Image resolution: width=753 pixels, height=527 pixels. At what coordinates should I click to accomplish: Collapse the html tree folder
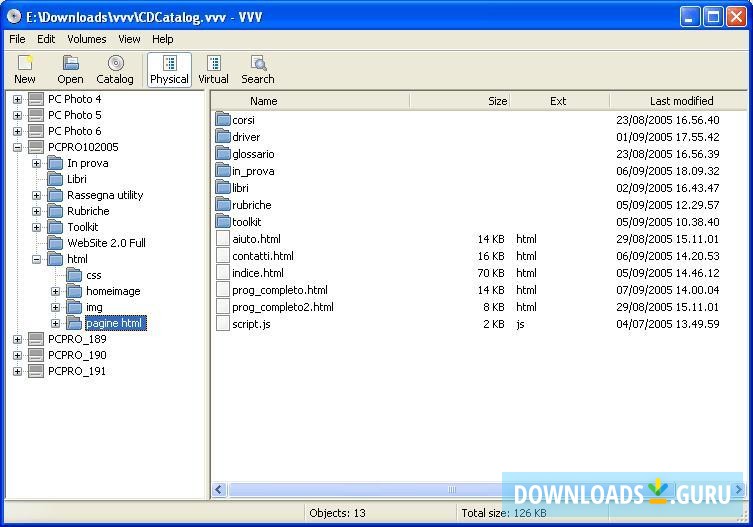pos(36,259)
